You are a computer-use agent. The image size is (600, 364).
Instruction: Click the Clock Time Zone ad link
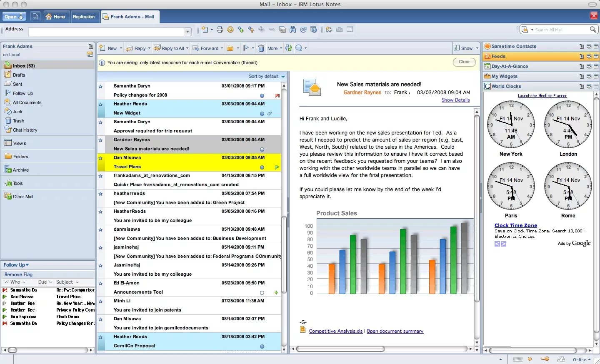(x=516, y=225)
